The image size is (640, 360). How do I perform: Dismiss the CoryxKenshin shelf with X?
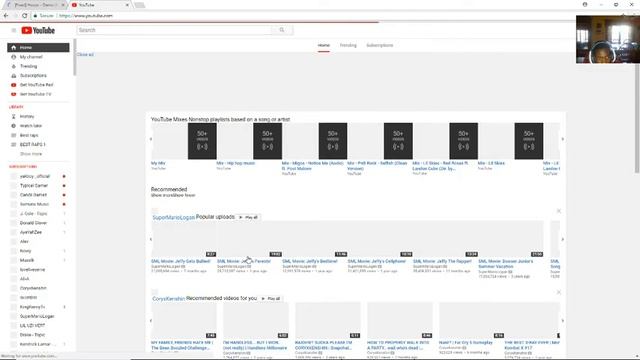tap(559, 292)
